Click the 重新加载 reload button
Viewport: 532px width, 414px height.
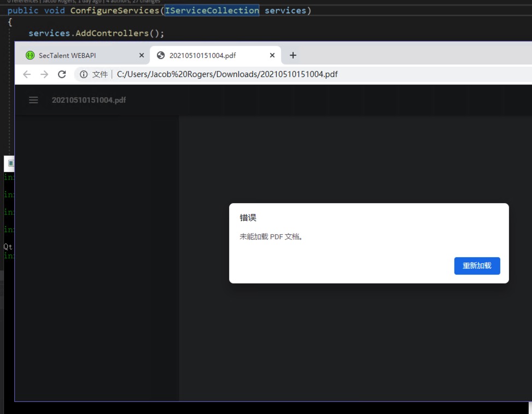point(477,266)
